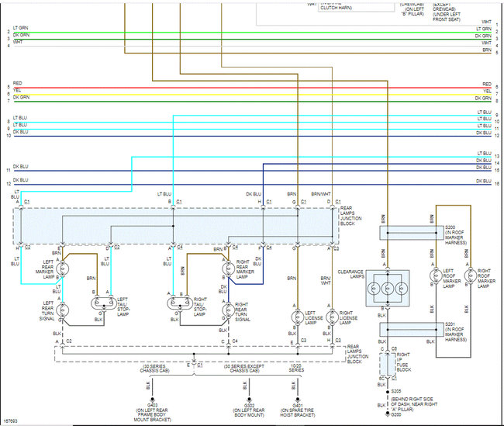Select the Left License Lamp symbol
Image resolution: width=504 pixels, height=426 pixels.
[x=298, y=317]
